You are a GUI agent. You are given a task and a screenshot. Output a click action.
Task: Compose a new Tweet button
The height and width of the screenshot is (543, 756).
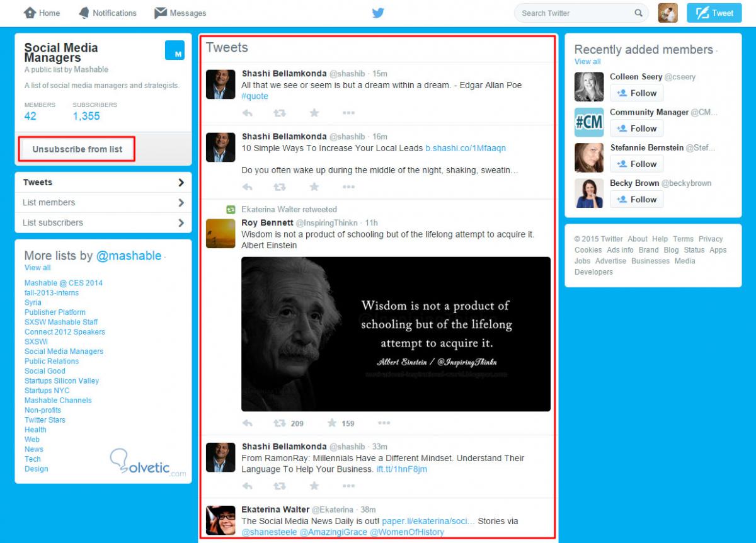714,13
